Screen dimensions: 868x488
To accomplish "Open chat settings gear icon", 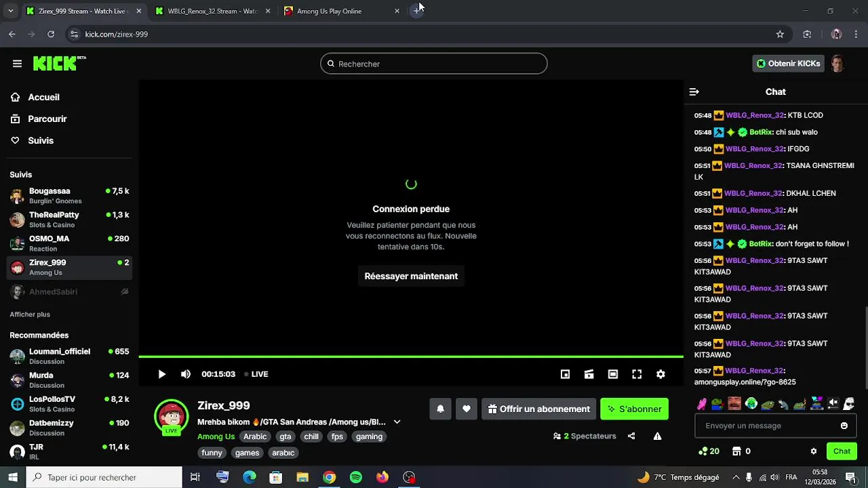I will (x=814, y=451).
